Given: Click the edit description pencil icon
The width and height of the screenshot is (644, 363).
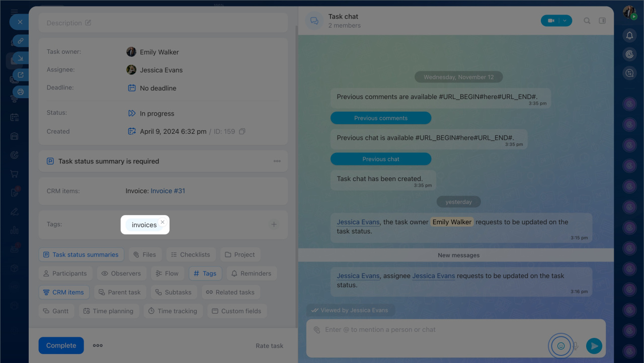Looking at the screenshot, I should pos(89,23).
